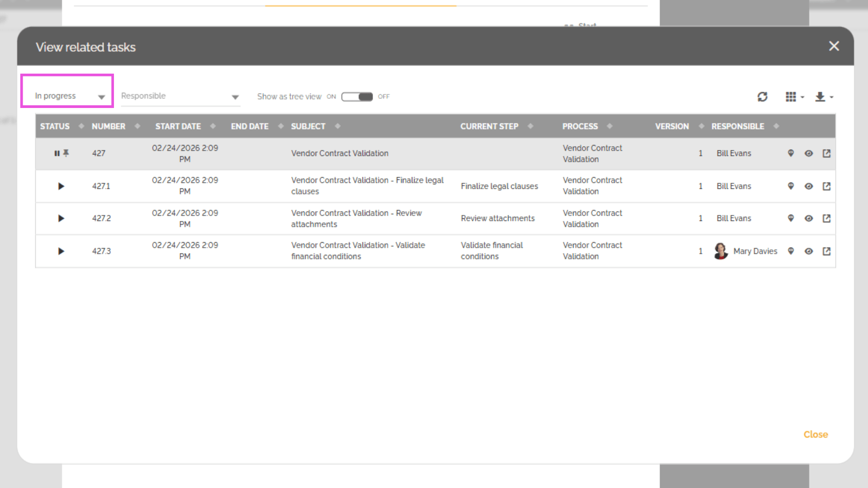Select the Vendor Contract Validation 427 row
This screenshot has width=868, height=488.
coord(339,154)
